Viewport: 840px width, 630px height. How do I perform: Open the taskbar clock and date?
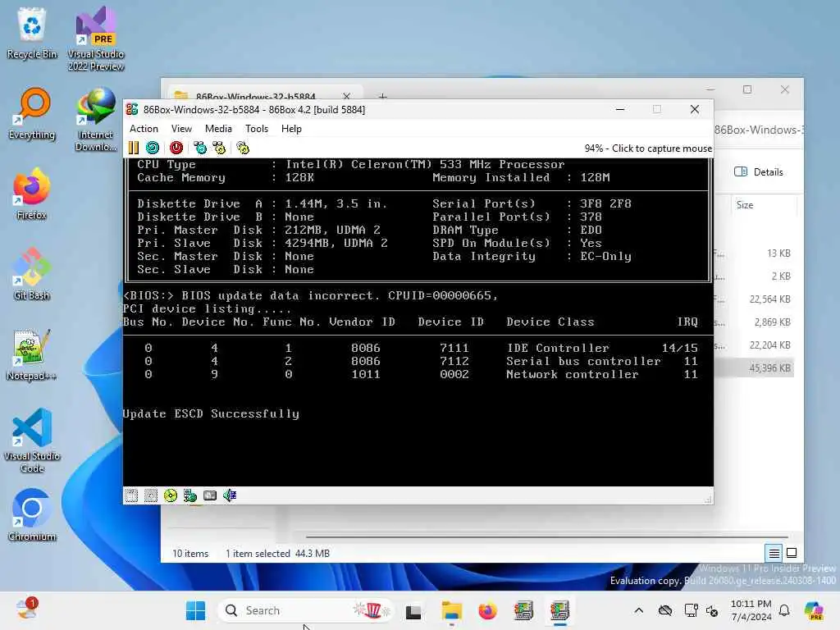coord(751,610)
